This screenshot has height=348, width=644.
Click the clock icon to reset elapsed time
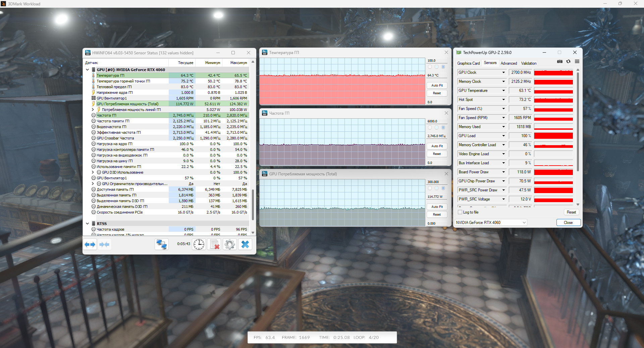199,244
